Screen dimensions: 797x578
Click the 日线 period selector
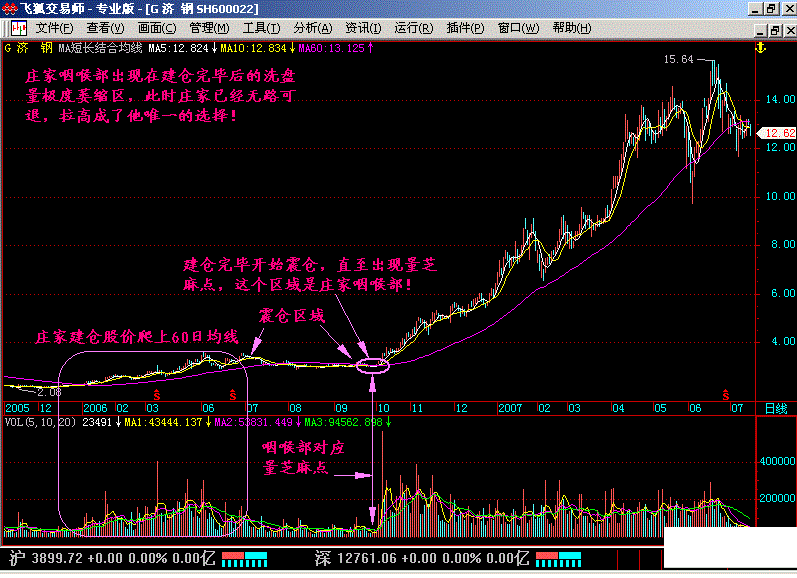click(x=776, y=408)
